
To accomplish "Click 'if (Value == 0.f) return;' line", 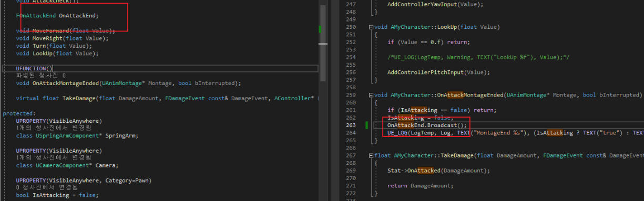I will tap(428, 42).
